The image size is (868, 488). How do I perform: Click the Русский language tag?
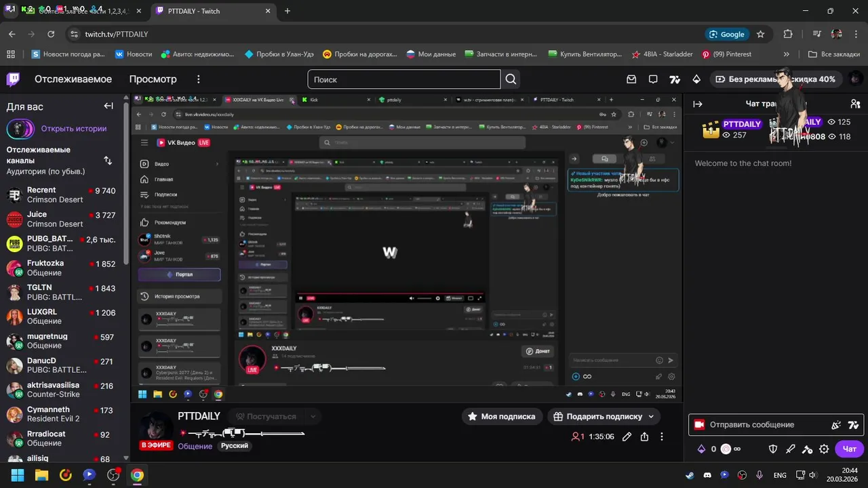(235, 446)
